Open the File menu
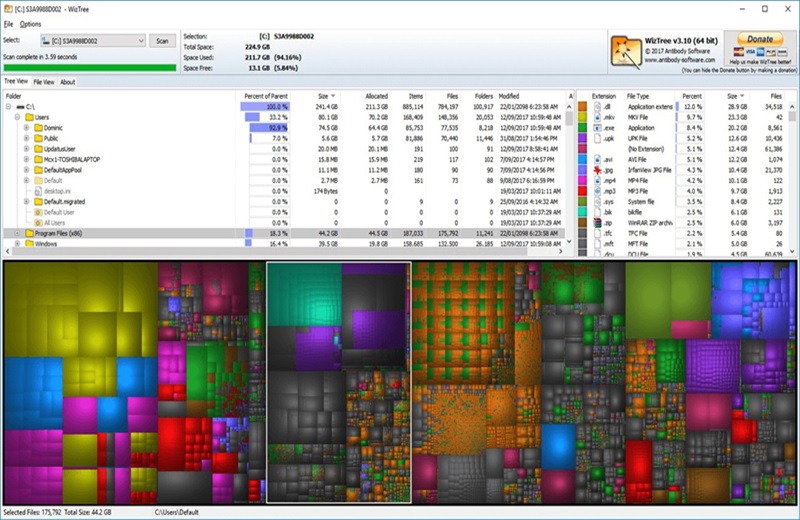800x520 pixels. click(8, 24)
